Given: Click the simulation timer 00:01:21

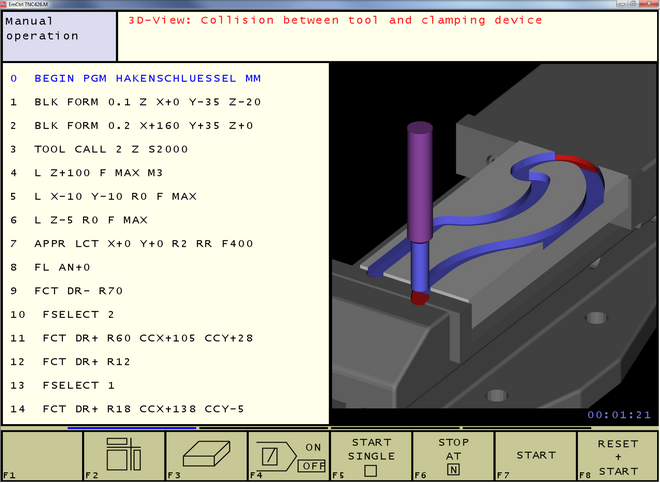Looking at the screenshot, I should tap(619, 414).
